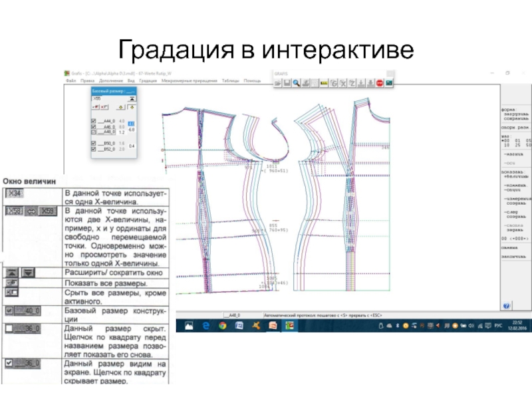Click the A48_0 status bar field
The image size is (532, 399).
pos(242,315)
